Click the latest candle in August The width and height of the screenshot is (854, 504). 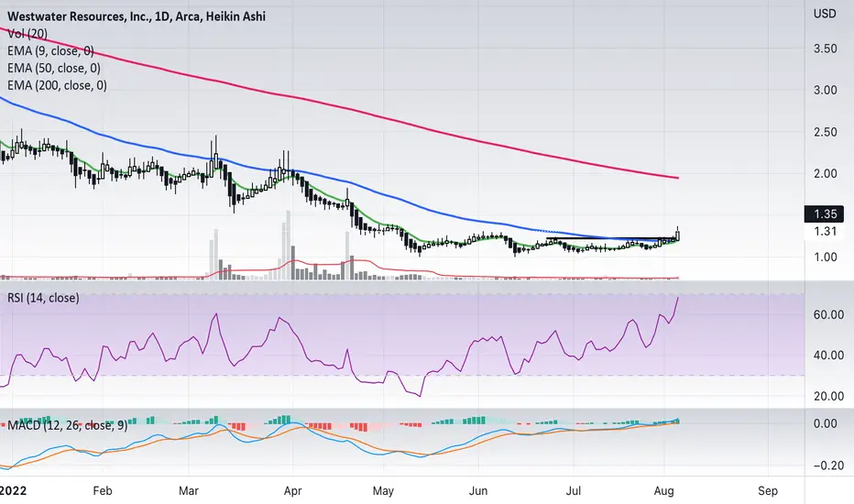(x=677, y=235)
